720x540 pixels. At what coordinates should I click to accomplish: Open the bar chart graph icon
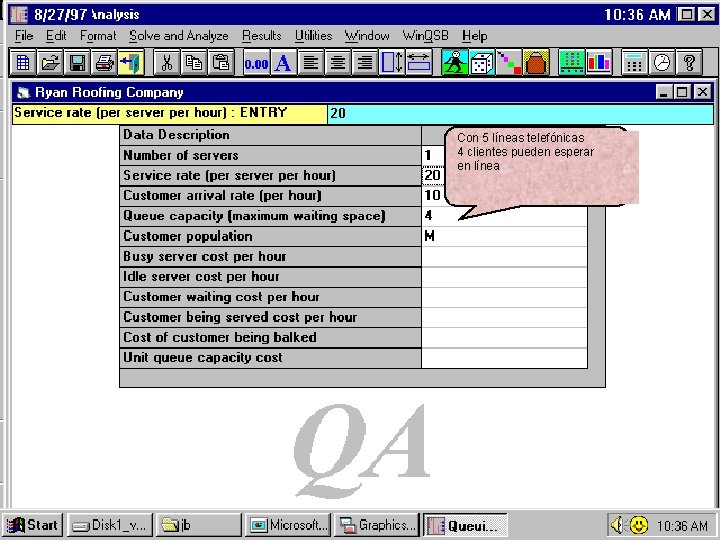pyautogui.click(x=599, y=62)
